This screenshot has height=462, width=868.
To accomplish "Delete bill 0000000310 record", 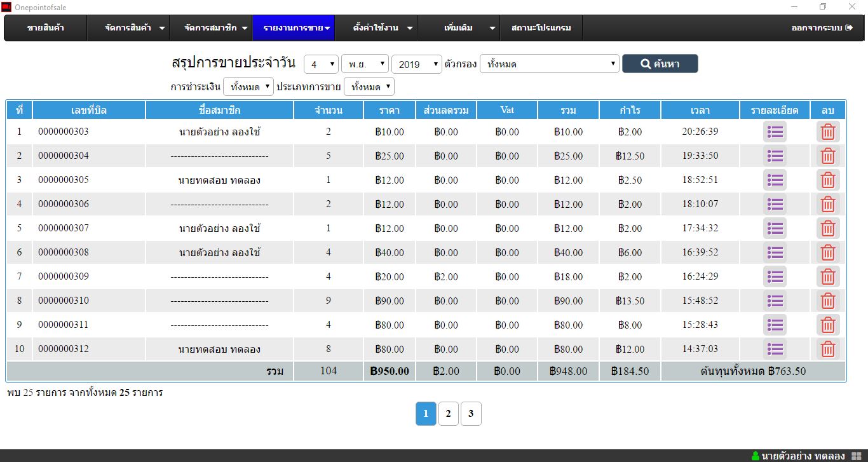I will [828, 301].
